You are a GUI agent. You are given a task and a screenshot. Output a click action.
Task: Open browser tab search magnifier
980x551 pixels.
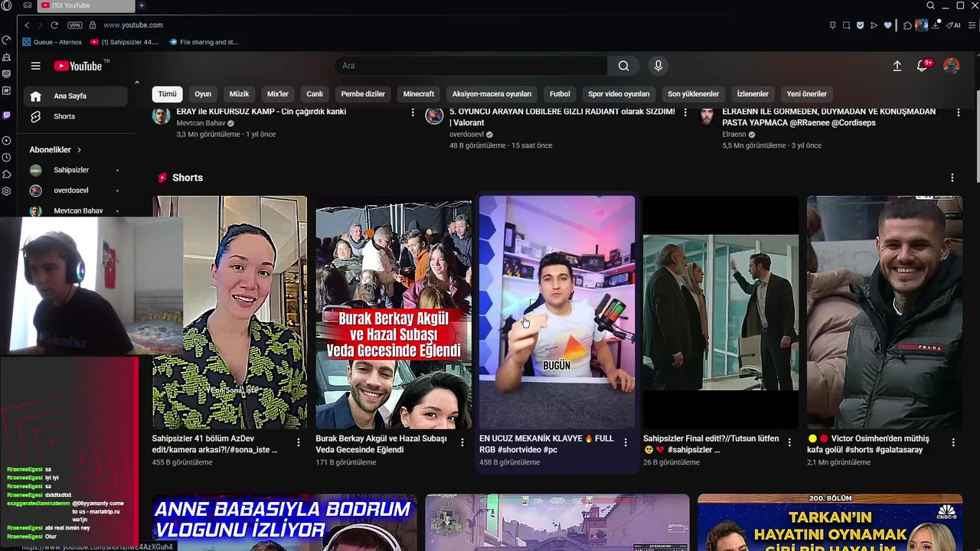931,5
